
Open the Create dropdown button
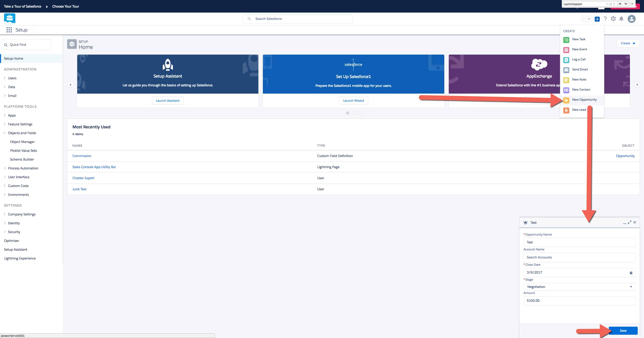628,43
